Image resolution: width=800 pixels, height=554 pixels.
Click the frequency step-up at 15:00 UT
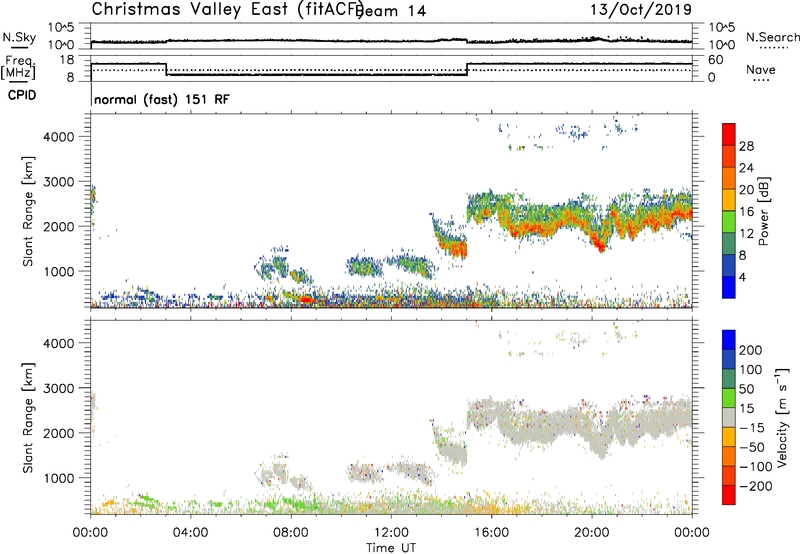467,69
